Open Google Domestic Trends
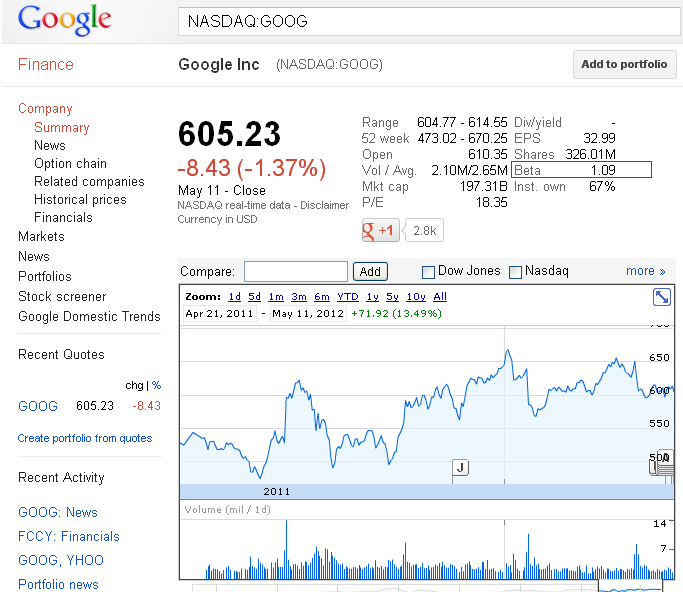Screen dimensions: 683x592 pos(89,317)
